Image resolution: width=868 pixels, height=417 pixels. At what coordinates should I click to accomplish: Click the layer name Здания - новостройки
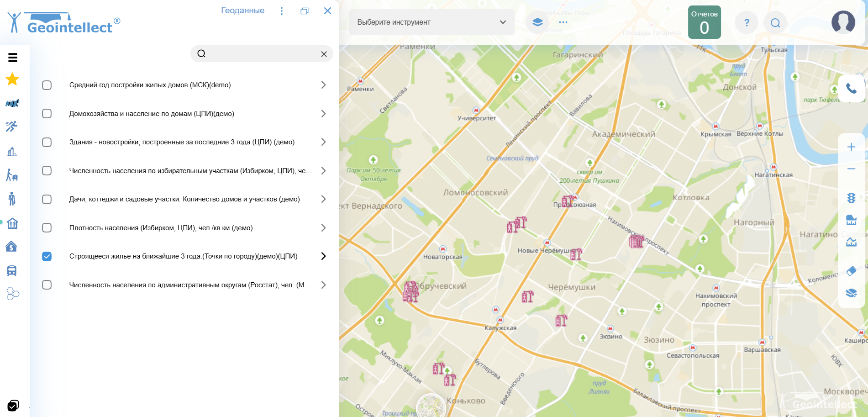(x=182, y=142)
